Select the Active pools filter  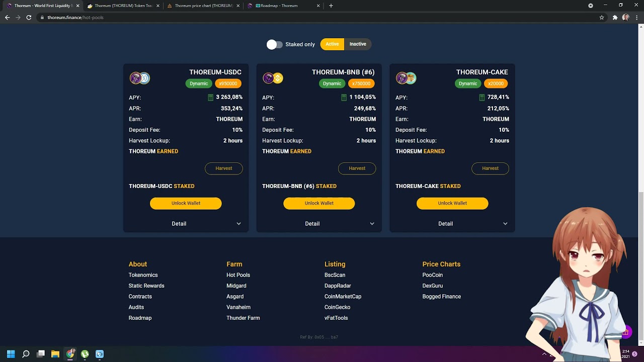tap(332, 44)
